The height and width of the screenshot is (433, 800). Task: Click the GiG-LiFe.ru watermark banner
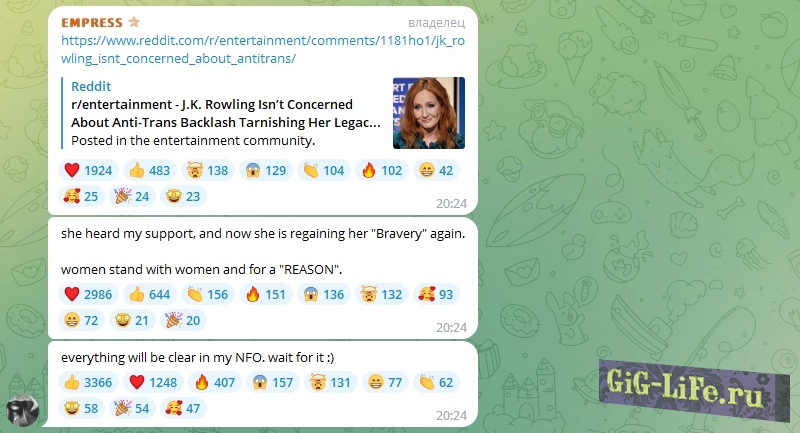click(694, 390)
